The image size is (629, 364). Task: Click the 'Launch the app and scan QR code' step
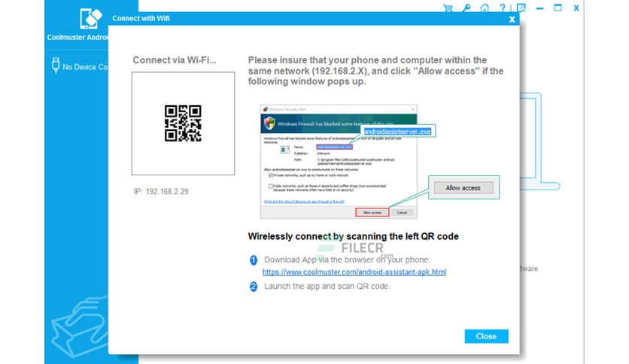pyautogui.click(x=327, y=287)
